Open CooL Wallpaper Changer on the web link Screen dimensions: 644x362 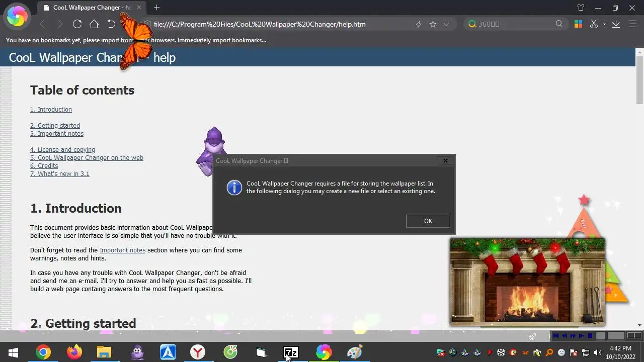[87, 157]
